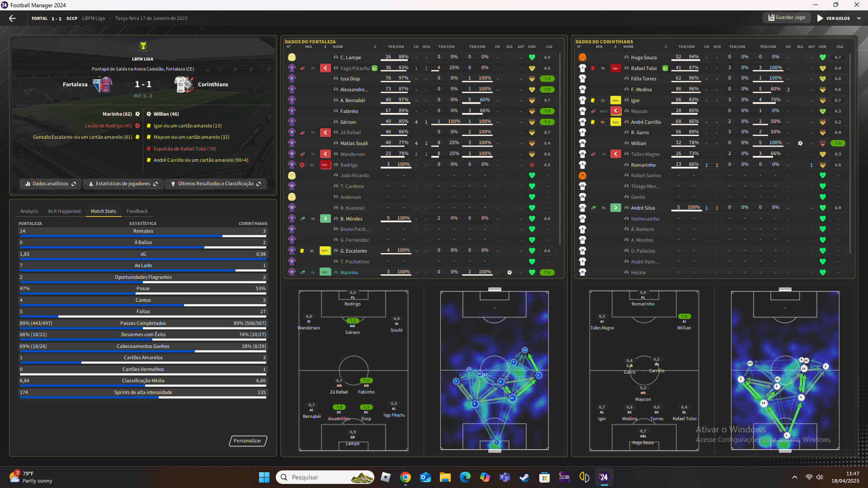
Task: Show hidden tray icons chevron
Action: click(x=794, y=477)
